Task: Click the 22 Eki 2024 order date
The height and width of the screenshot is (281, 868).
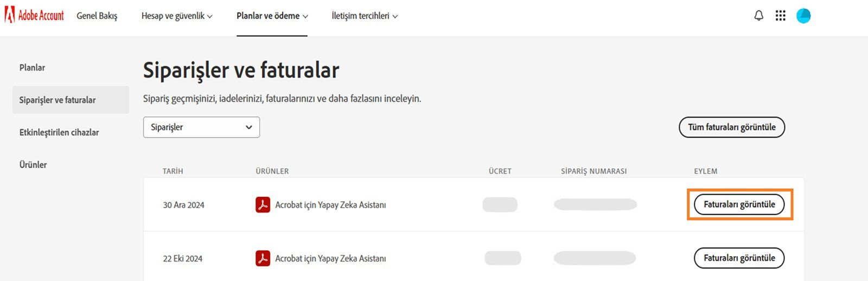Action: [x=183, y=259]
